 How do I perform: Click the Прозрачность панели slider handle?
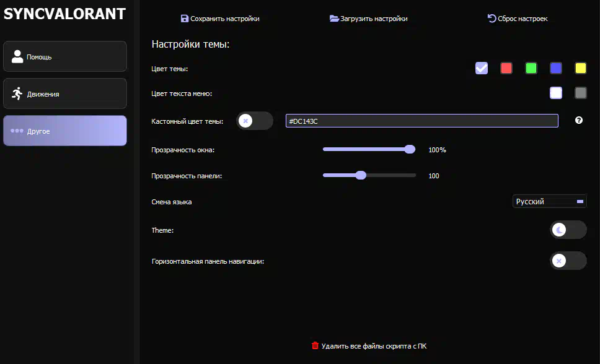[x=361, y=175]
